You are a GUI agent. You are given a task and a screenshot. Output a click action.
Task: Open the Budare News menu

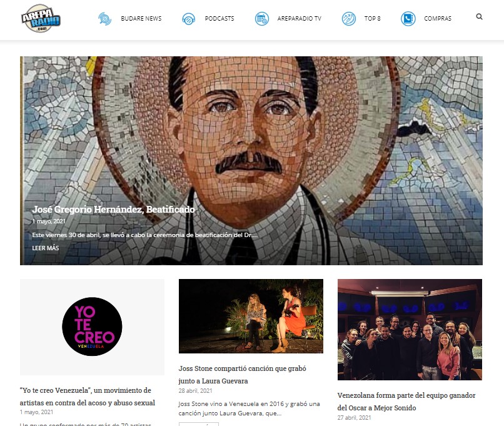coord(141,19)
